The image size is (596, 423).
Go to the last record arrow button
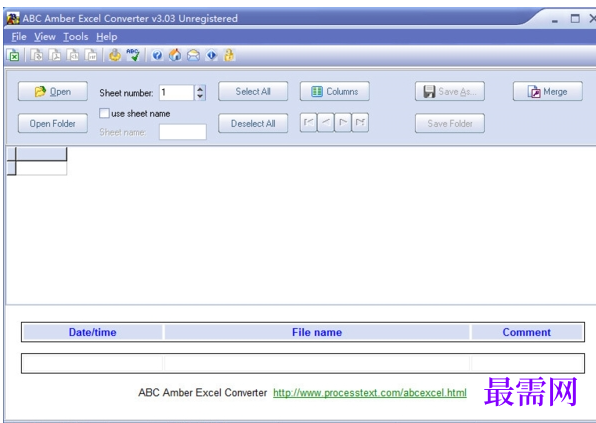pyautogui.click(x=360, y=122)
